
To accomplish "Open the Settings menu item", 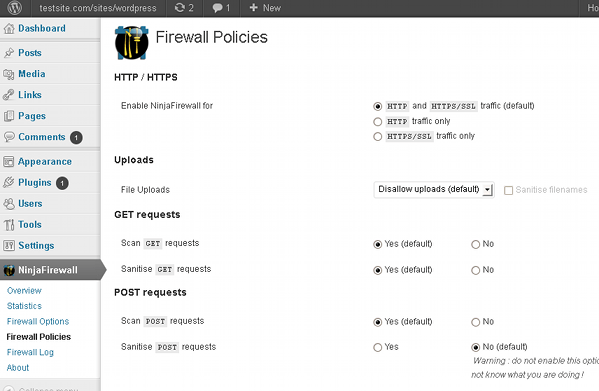I will coord(36,246).
